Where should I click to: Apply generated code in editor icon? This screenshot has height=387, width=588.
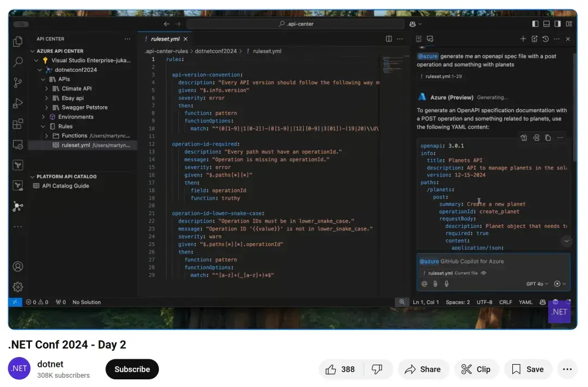click(x=524, y=138)
